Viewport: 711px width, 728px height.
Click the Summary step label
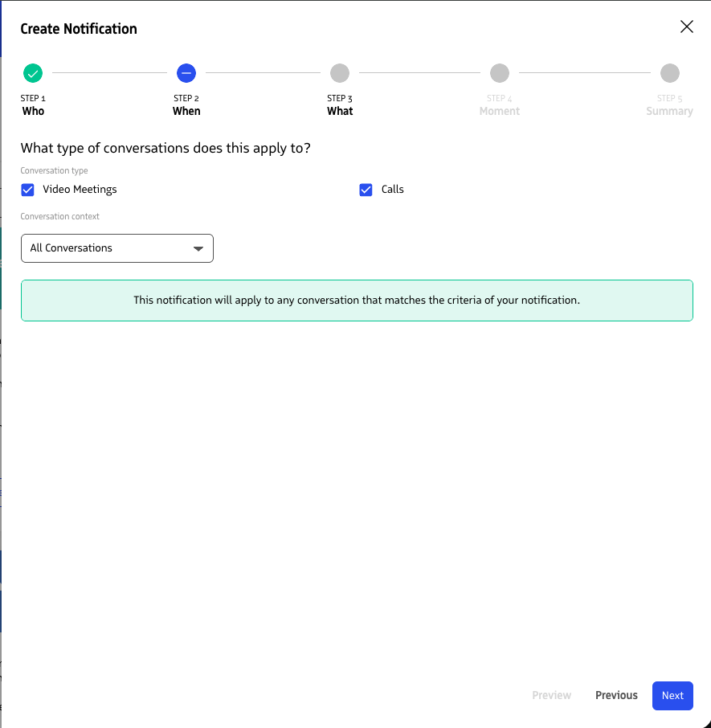tap(669, 111)
